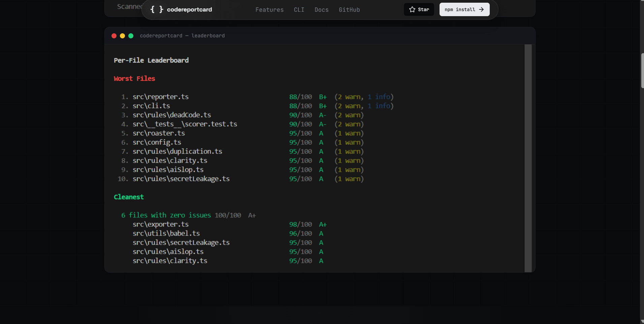Click the Worst Files heading
The image size is (644, 324).
(x=134, y=78)
